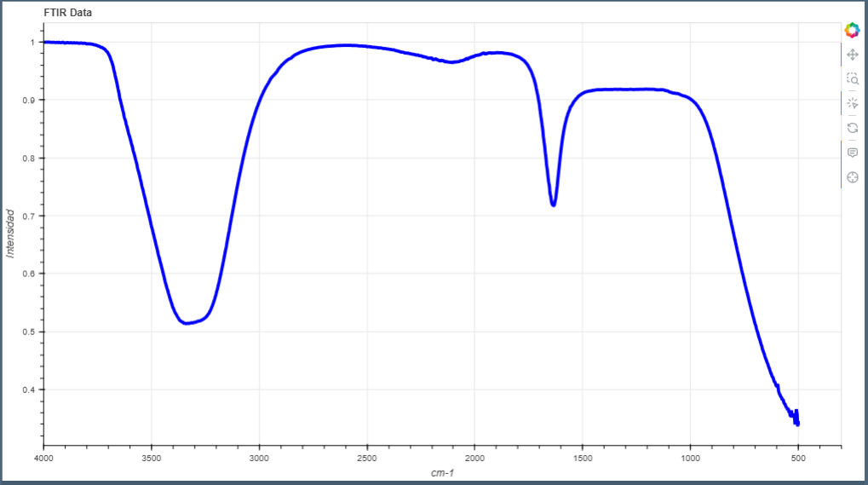Click the 0.4 tick on the y-axis
The image size is (868, 485).
click(x=31, y=390)
